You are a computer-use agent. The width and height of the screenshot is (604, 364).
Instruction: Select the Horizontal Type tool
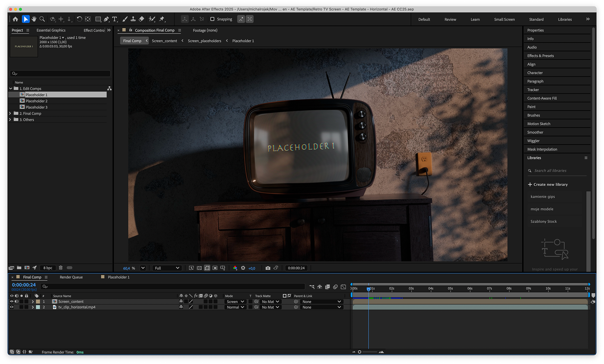point(115,19)
